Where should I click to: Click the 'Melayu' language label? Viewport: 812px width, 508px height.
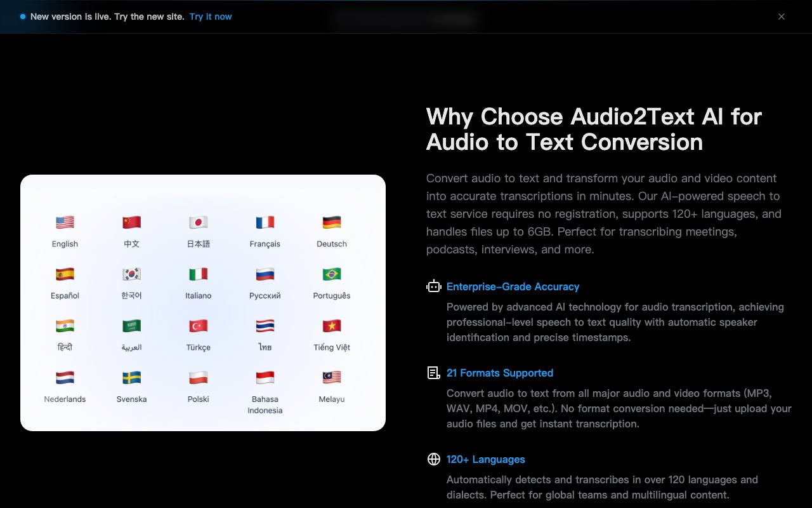332,399
